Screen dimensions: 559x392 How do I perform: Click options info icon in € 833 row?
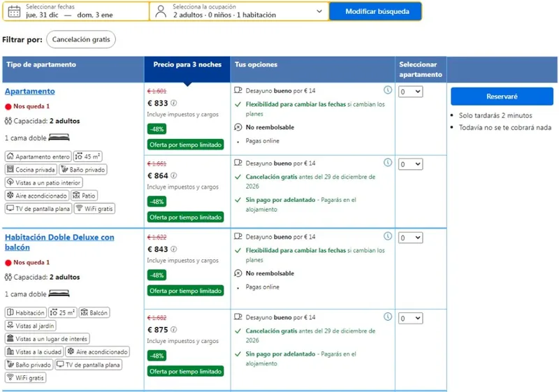(388, 90)
